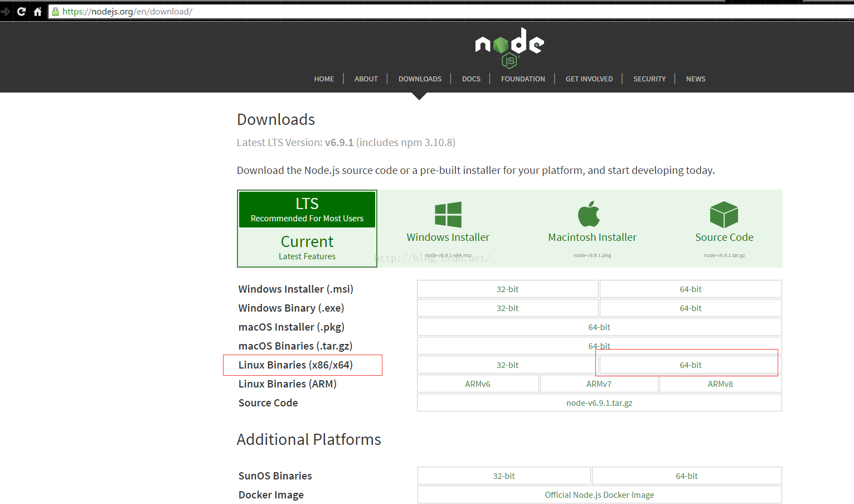Screen dimensions: 854x504
Task: Open the NEWS menu item
Action: click(696, 79)
